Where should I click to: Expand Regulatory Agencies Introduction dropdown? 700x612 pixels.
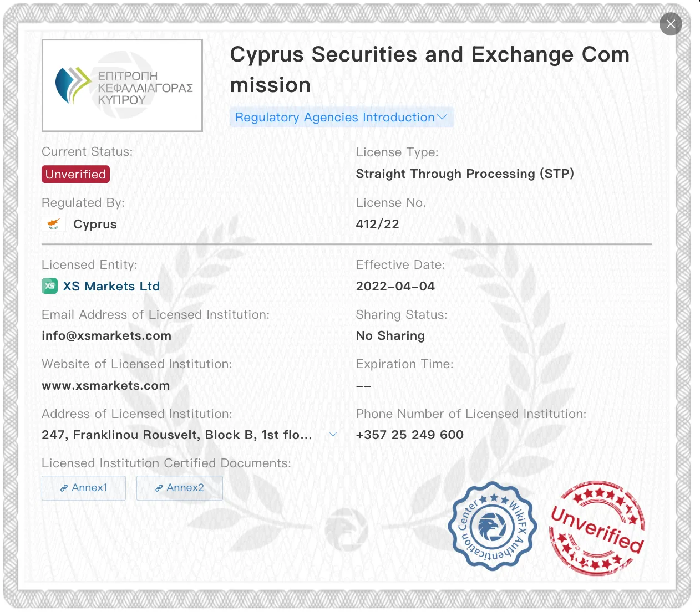341,117
